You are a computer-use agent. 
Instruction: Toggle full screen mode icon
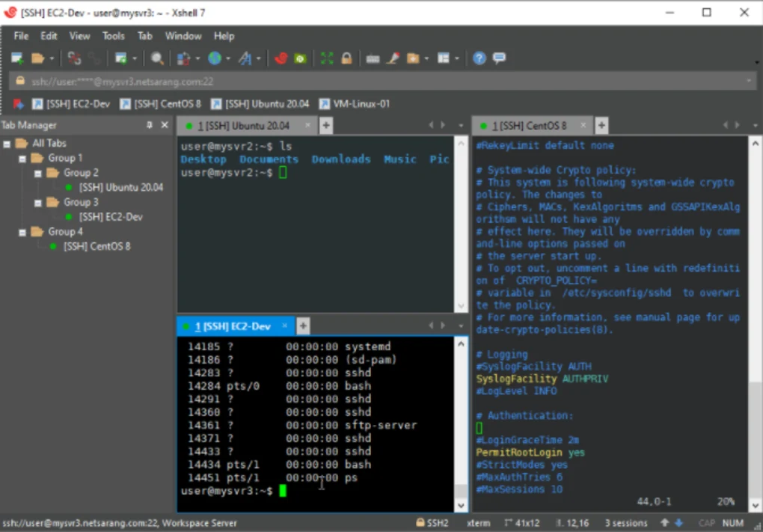point(327,58)
